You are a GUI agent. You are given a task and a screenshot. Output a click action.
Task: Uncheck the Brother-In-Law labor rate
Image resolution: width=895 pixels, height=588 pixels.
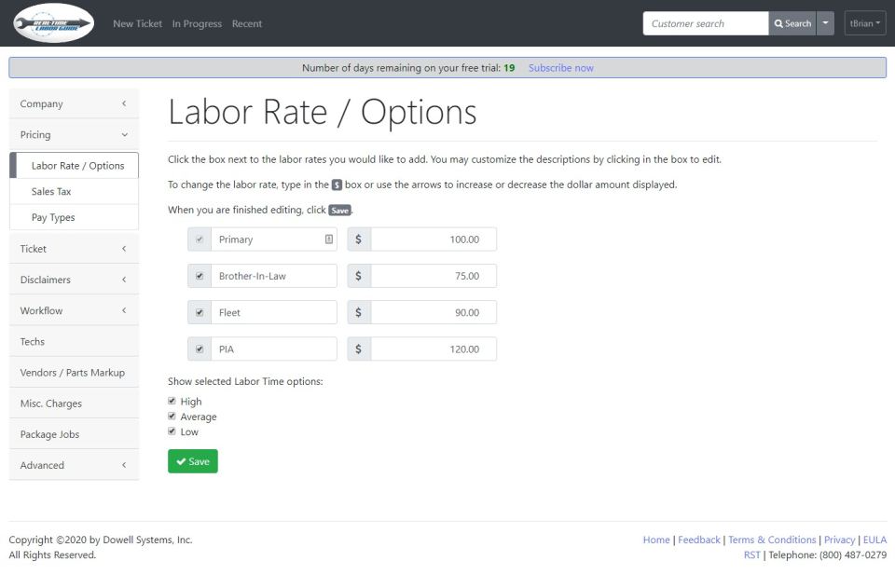(199, 275)
